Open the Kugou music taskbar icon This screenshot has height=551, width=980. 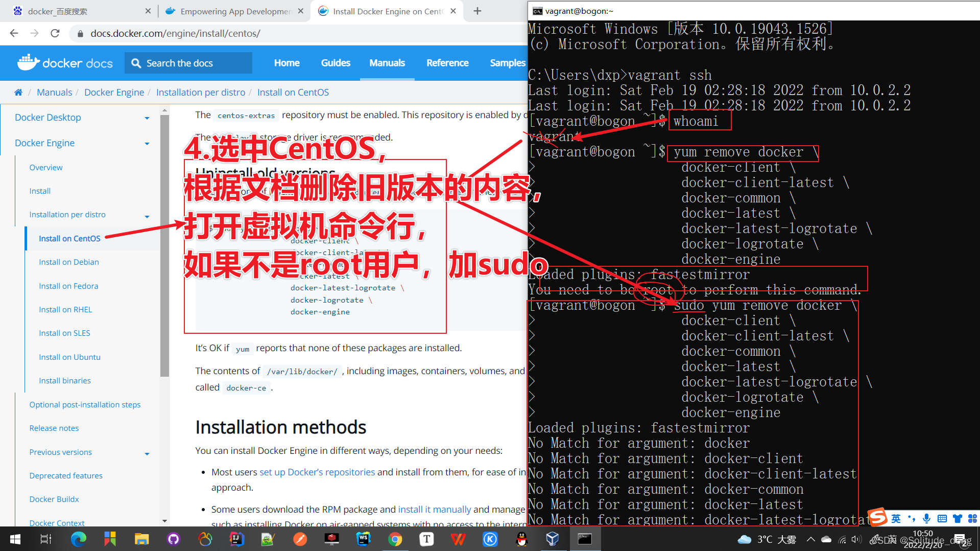pos(490,539)
